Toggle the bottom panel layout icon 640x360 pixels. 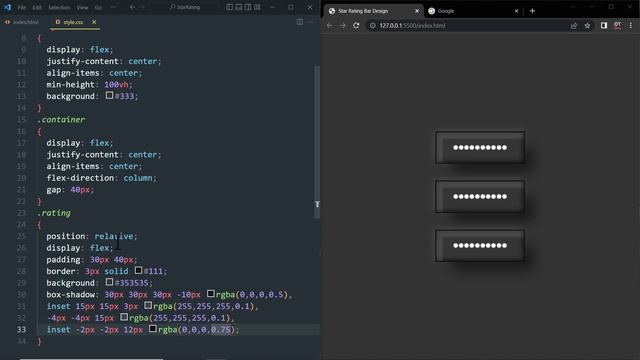click(x=239, y=7)
